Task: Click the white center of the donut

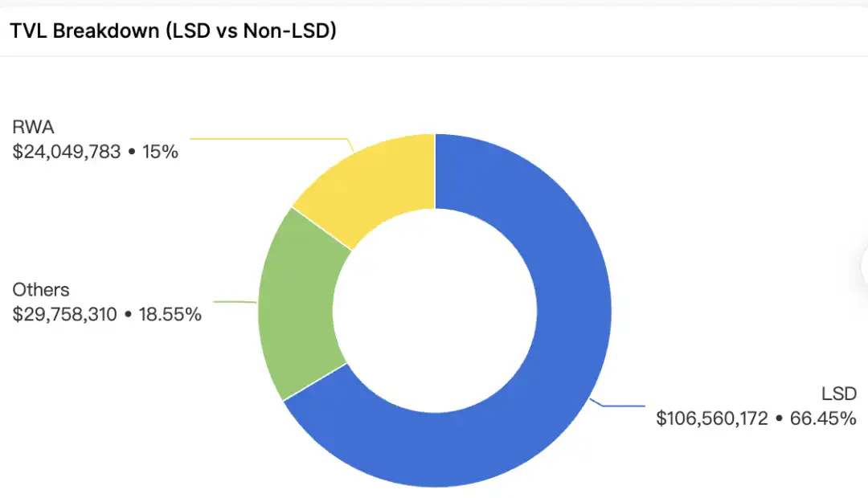Action: [x=434, y=310]
